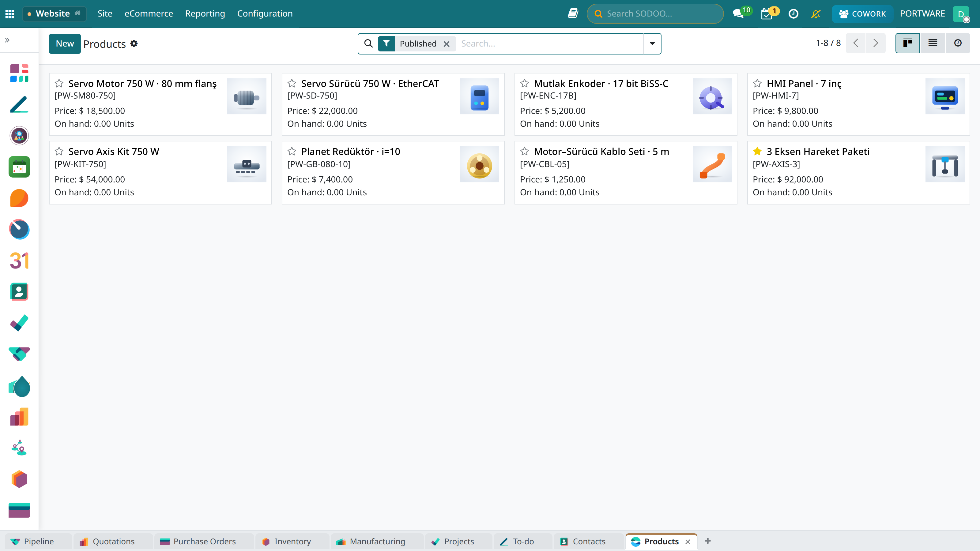Switch to the kanban view

point(908,43)
